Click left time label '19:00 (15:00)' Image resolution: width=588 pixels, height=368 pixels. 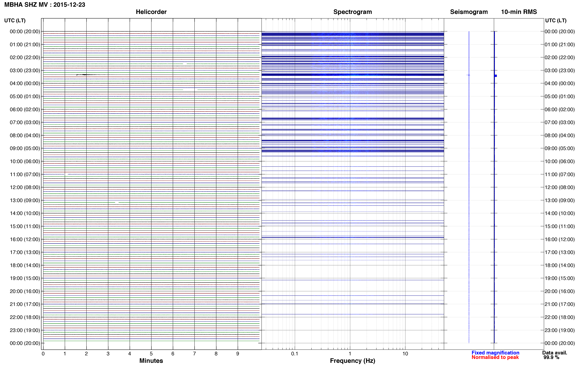(x=25, y=278)
